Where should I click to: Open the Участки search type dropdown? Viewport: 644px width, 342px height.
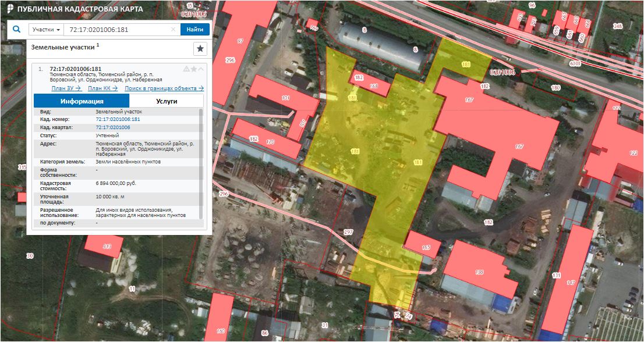coord(46,30)
